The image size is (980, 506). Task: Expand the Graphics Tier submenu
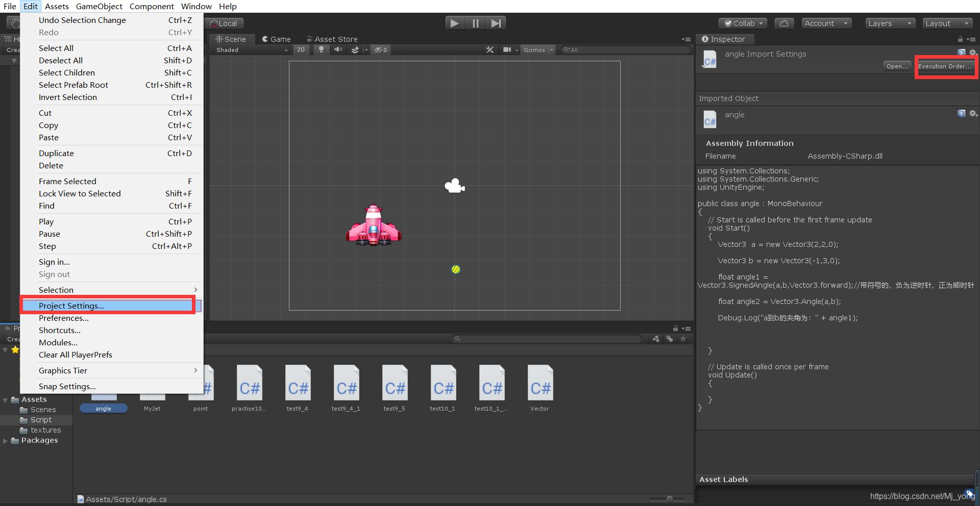111,370
